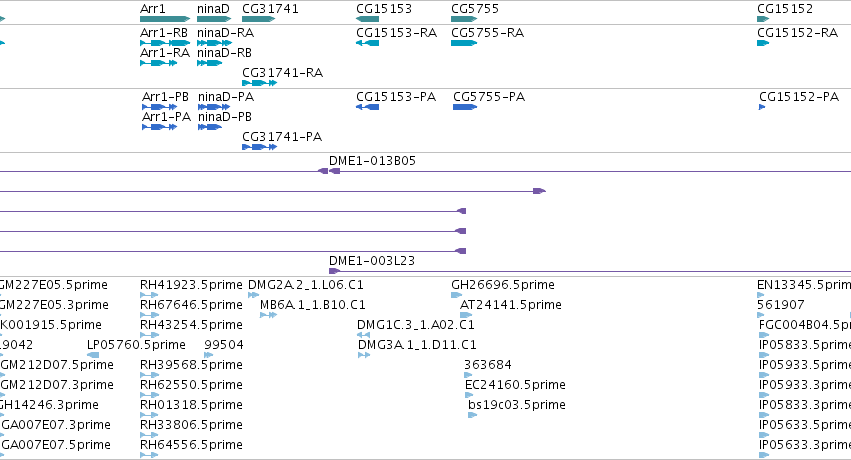Click EST GA007E07.5prime
The image size is (851, 460).
pos(56,445)
